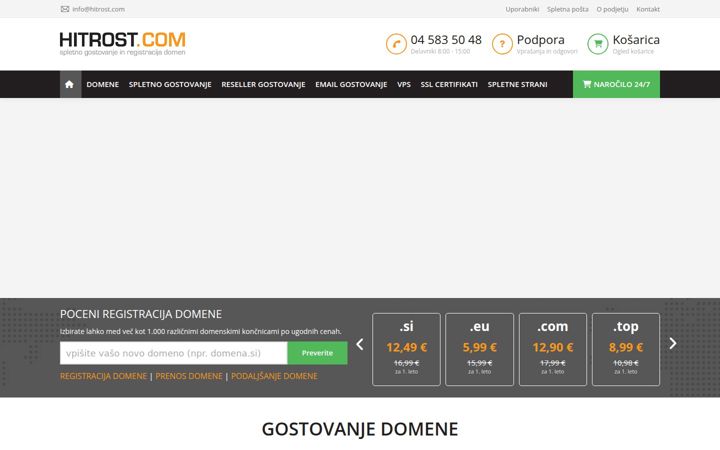This screenshot has height=450, width=720.
Task: Select the .com domain price card
Action: coord(553,349)
